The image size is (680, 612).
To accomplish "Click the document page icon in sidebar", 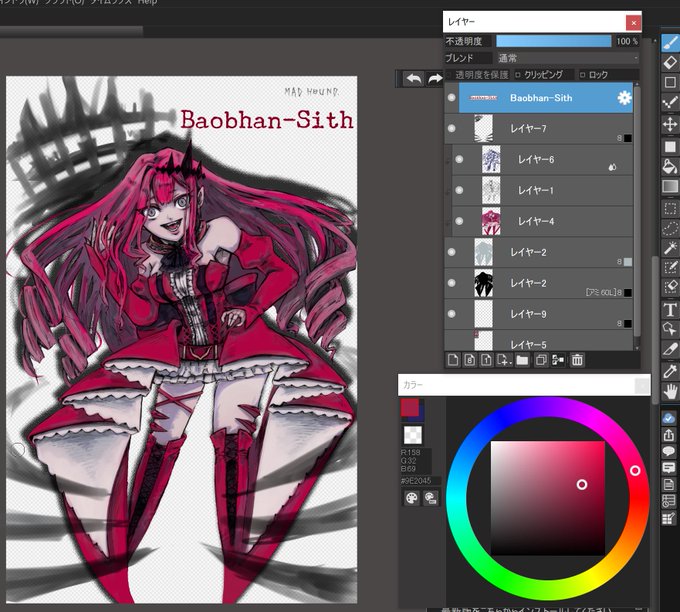I will tap(669, 485).
